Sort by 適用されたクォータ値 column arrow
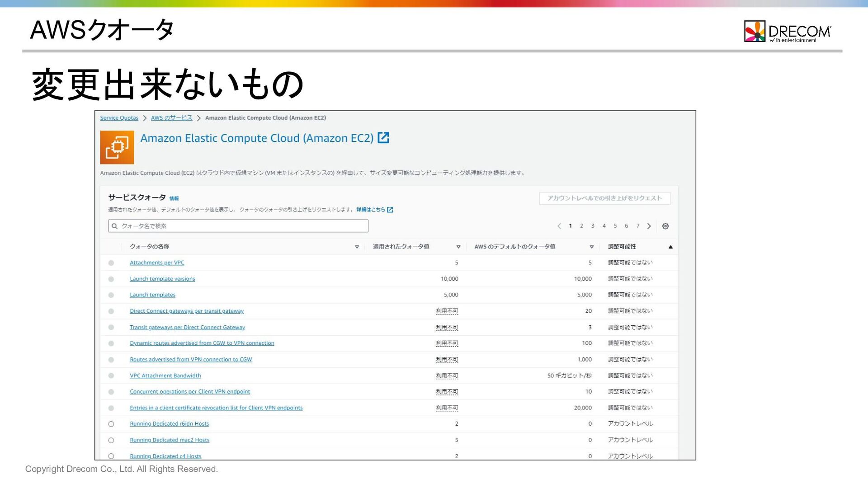This screenshot has height=488, width=868. tap(458, 247)
